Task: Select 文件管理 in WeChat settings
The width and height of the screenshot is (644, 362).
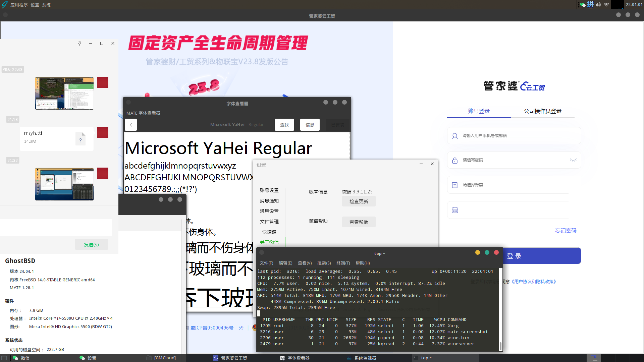Action: pos(269,222)
